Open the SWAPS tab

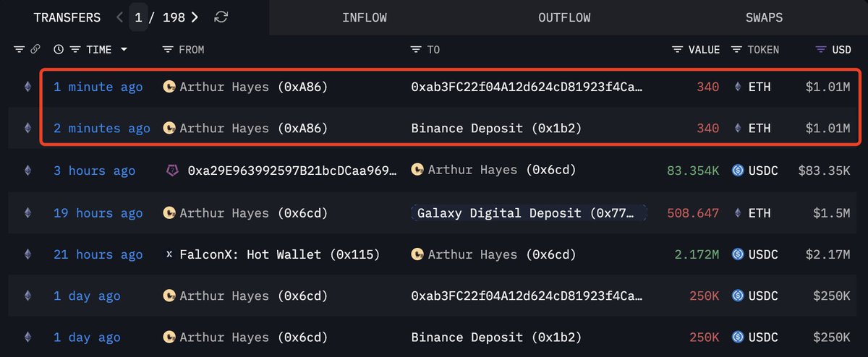click(764, 17)
